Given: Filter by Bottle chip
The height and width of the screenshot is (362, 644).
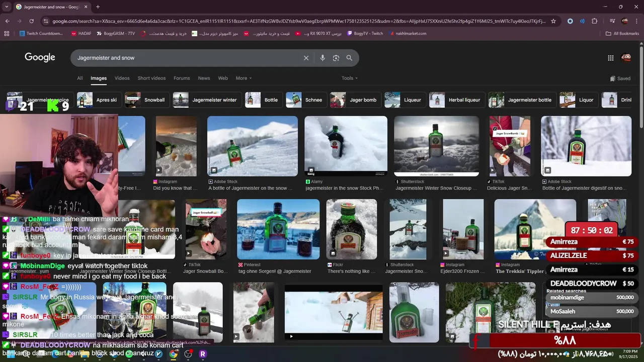Looking at the screenshot, I should click(x=263, y=100).
